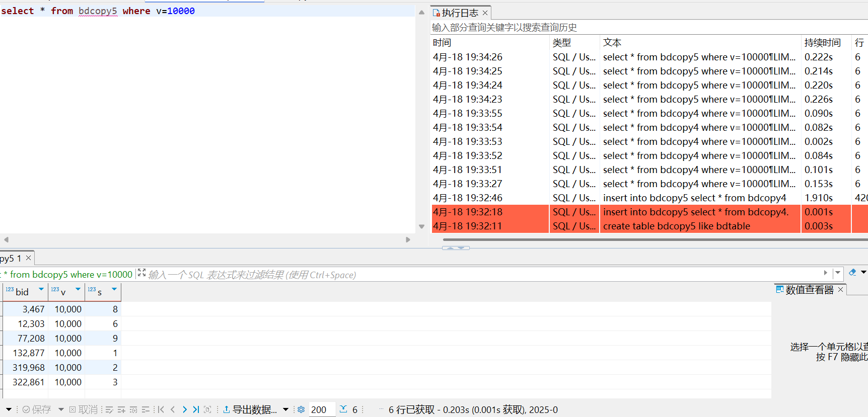868x417 pixels.
Task: Select the 数值查看器 tab
Action: coord(810,290)
